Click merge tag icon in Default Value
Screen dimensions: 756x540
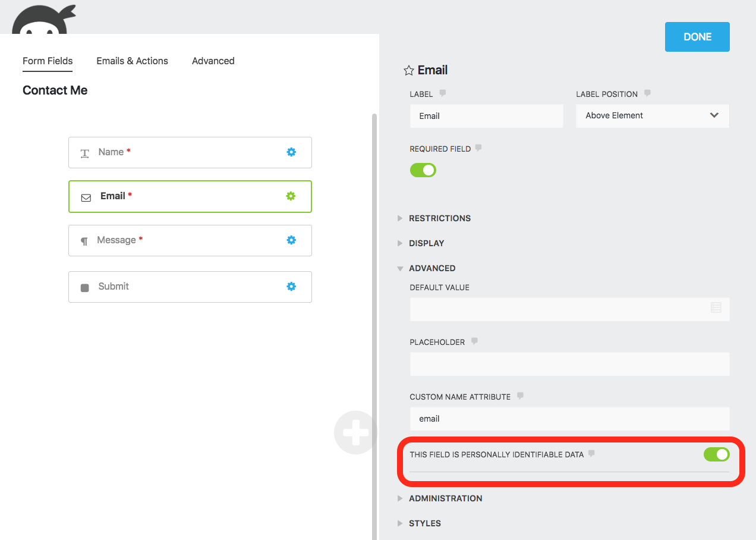pos(716,307)
